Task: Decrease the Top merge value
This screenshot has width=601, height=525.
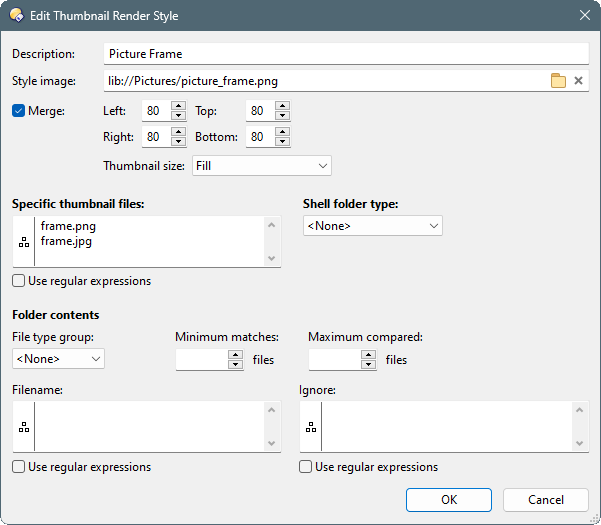Action: click(x=282, y=115)
